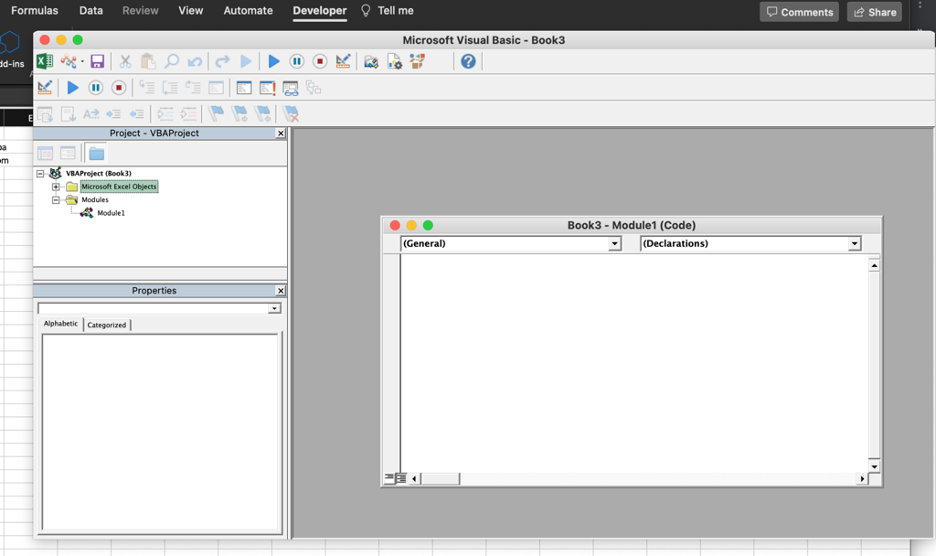Switch to Full Module View
Screen dimensions: 936x556
pyautogui.click(x=402, y=478)
